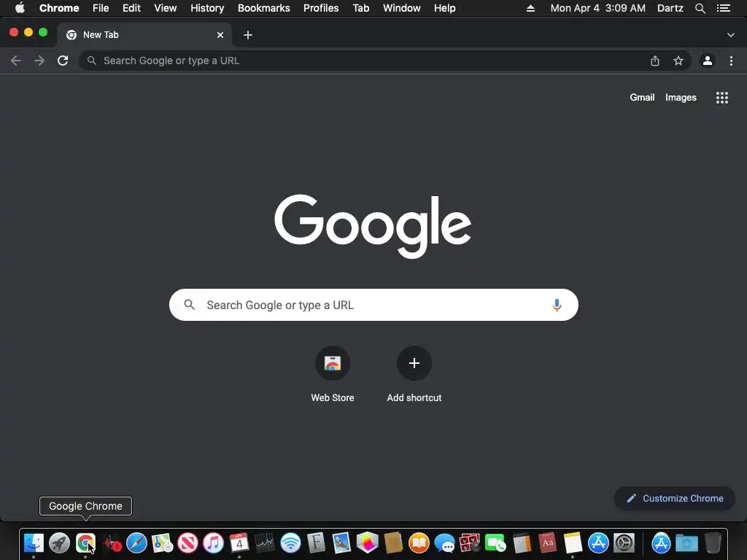Open Music (iTunes) from the Dock
747x560 pixels.
pyautogui.click(x=214, y=542)
